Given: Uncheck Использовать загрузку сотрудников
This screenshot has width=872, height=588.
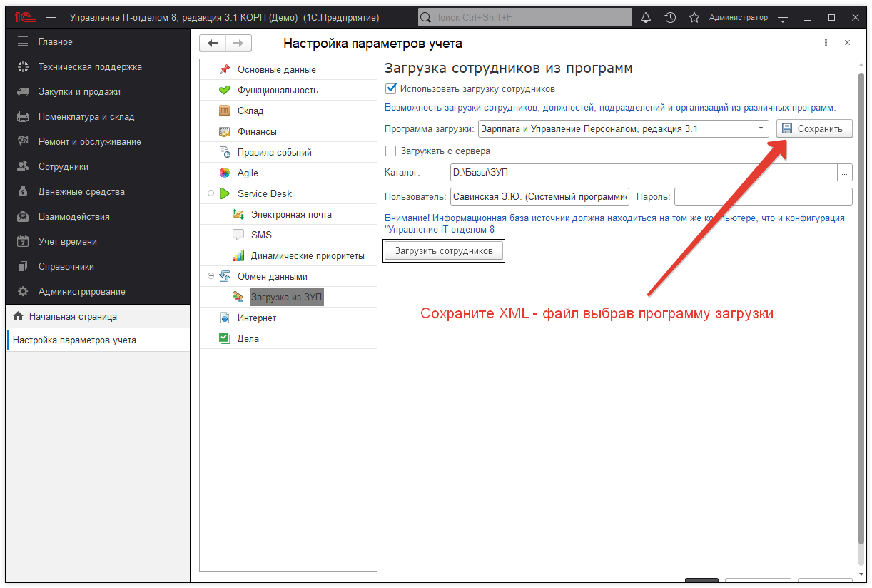Looking at the screenshot, I should coord(390,87).
